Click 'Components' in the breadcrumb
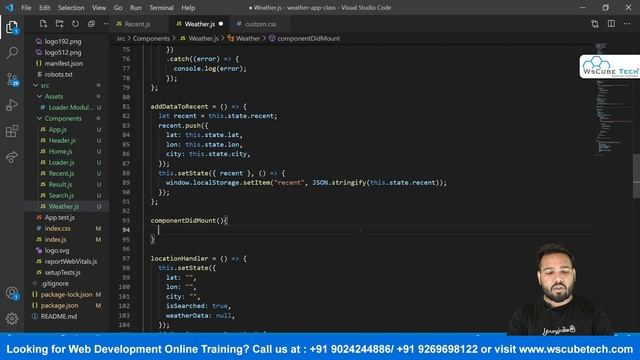 point(151,38)
